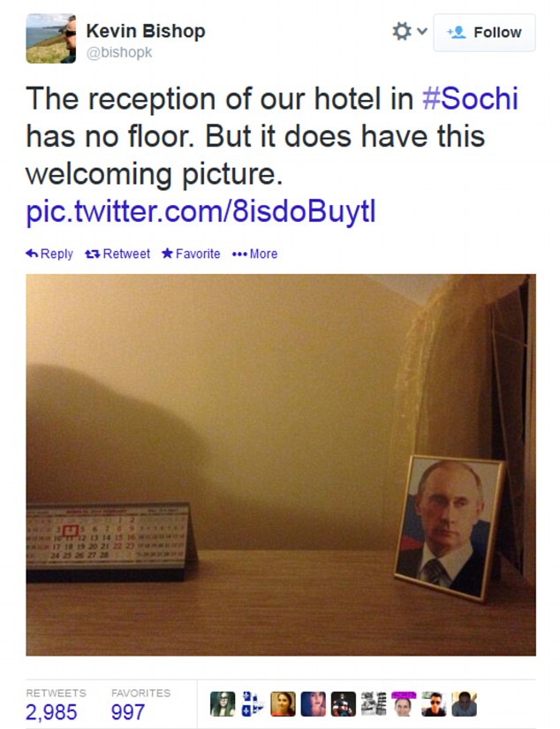Open the first retweeter avatar with glasses

pos(223,703)
